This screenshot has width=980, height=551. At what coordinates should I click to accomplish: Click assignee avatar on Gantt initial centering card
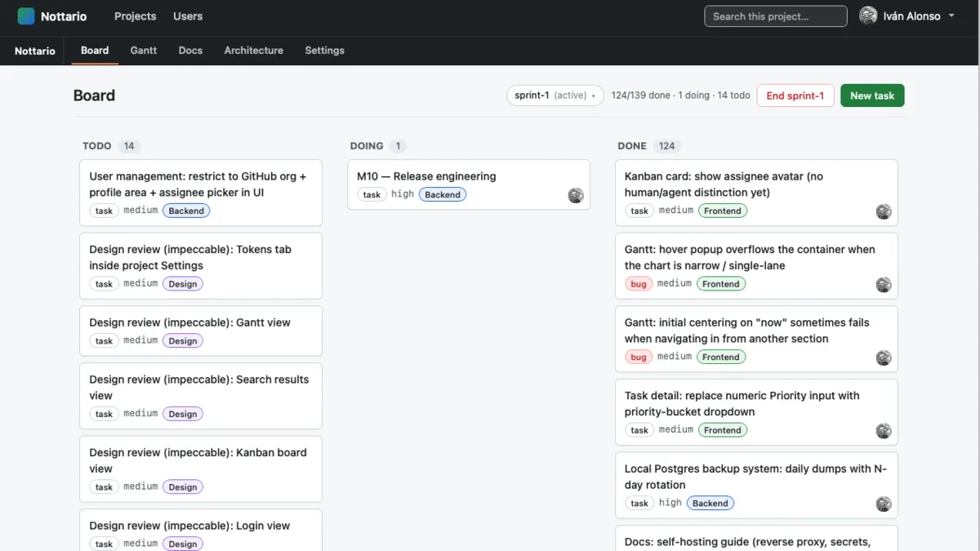[884, 358]
